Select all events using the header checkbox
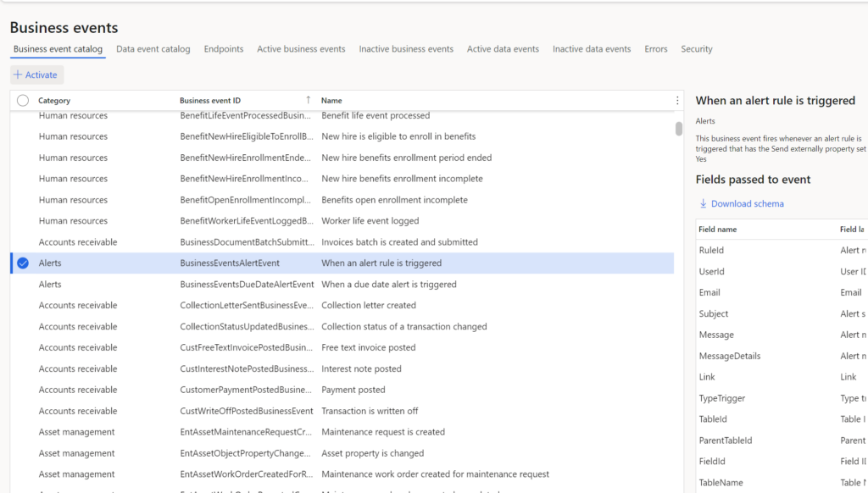Viewport: 868px width, 493px height. 21,99
